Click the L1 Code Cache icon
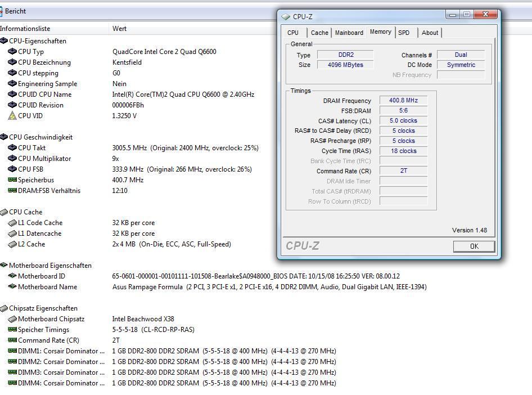 (x=12, y=223)
